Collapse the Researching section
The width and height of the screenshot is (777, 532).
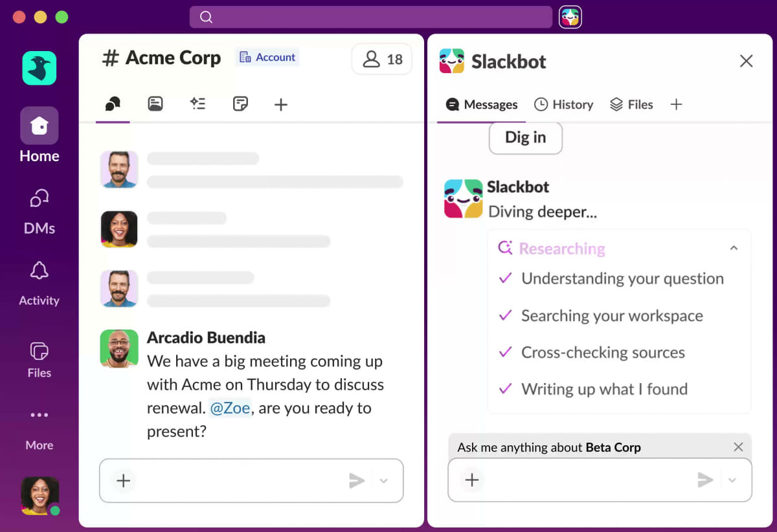tap(734, 248)
